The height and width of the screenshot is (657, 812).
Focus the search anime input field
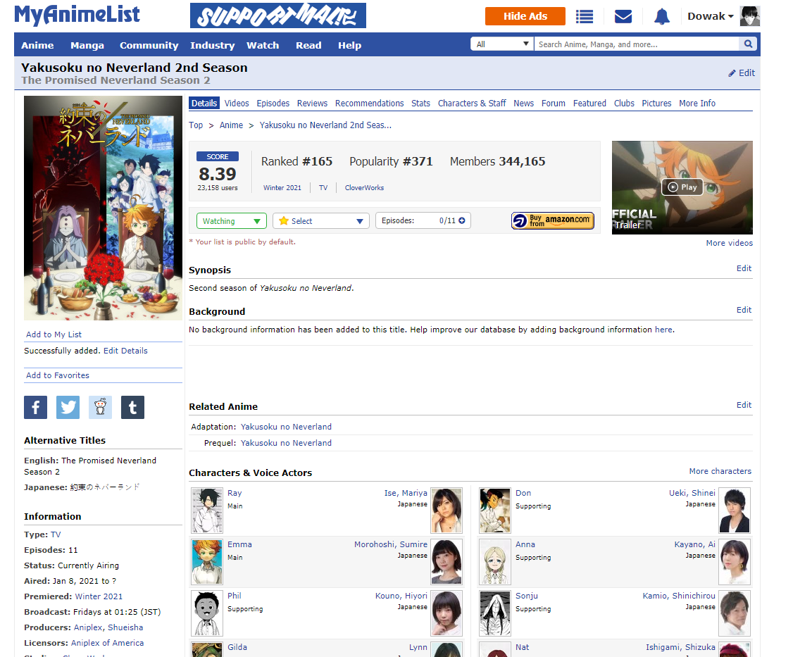[637, 44]
